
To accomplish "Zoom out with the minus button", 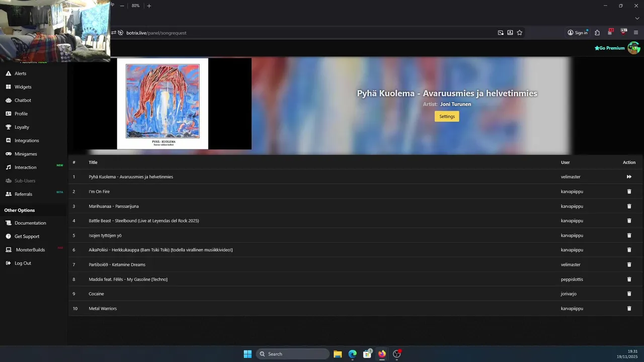I will [x=122, y=6].
